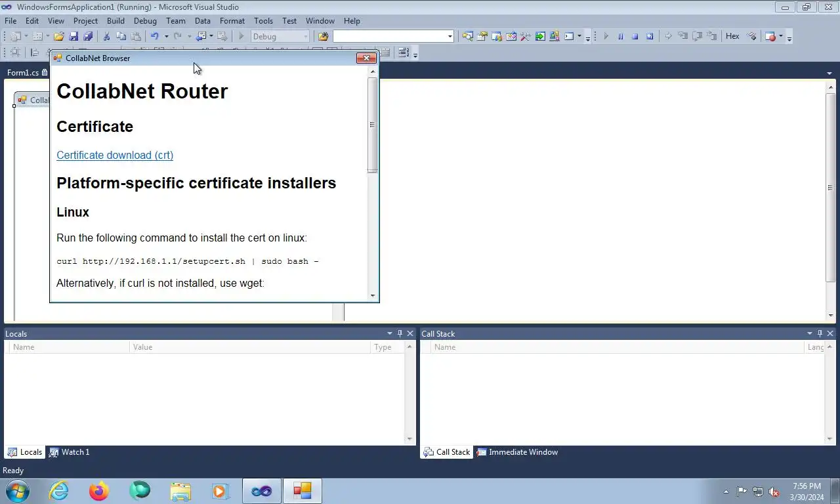Open the Find combo box dropdown
Screen dimensions: 840x504
tap(450, 37)
